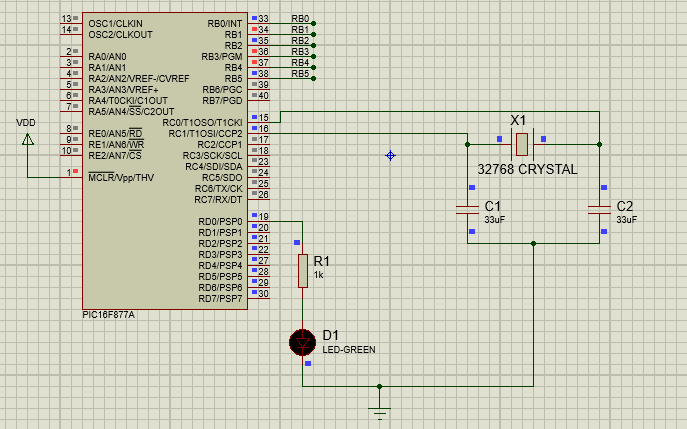
Task: Click the RB2 wire net label
Action: pyautogui.click(x=300, y=41)
